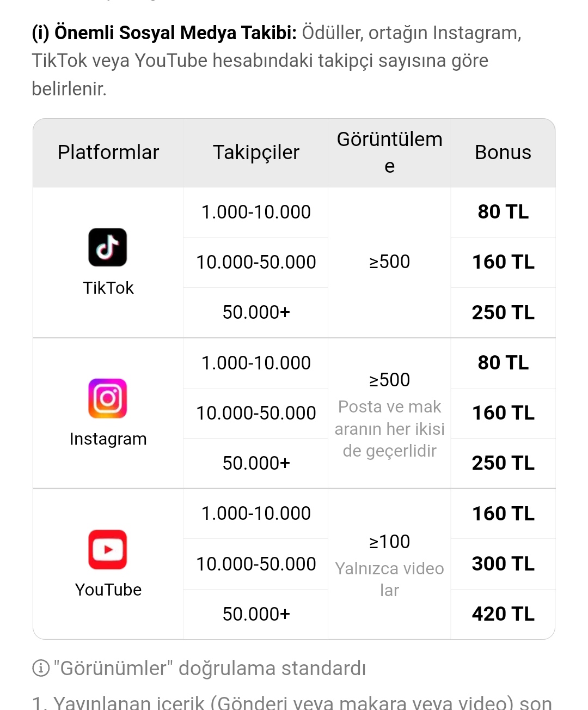Select the 300 TL bonus cell
588x710 pixels.
[x=503, y=564]
